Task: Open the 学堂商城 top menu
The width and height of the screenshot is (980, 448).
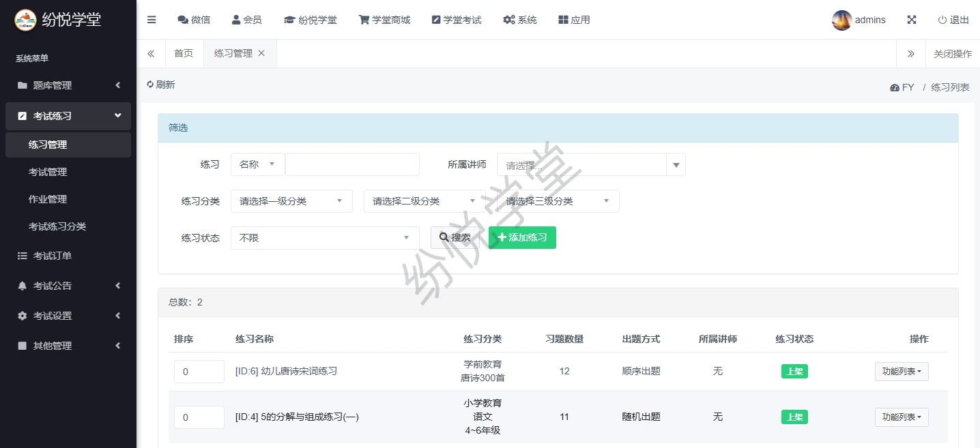Action: pos(384,20)
